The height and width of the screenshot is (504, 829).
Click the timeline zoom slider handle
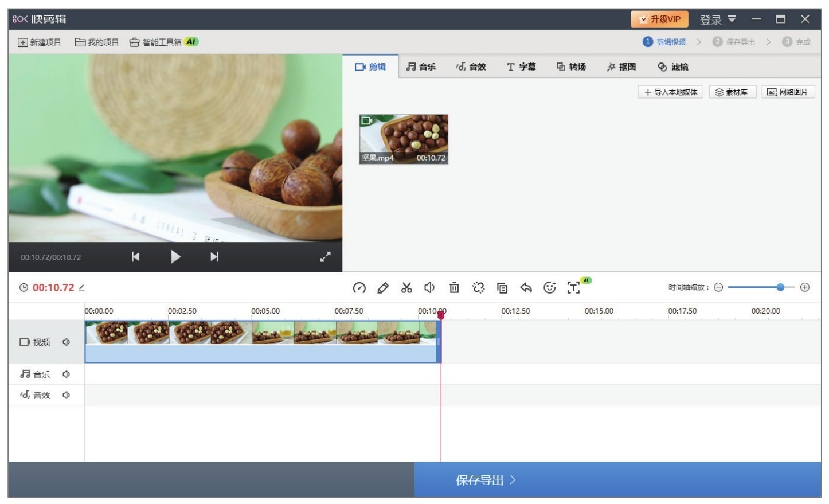tap(780, 287)
